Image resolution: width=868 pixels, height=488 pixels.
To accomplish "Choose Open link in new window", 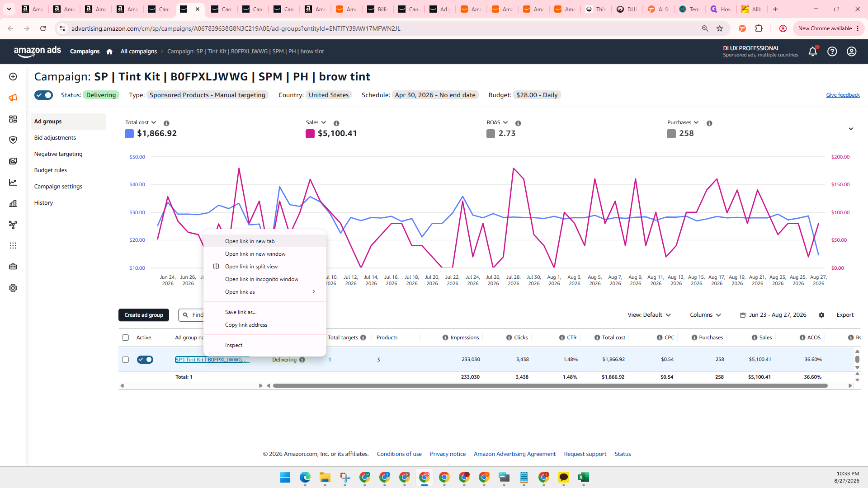I will (x=265, y=254).
